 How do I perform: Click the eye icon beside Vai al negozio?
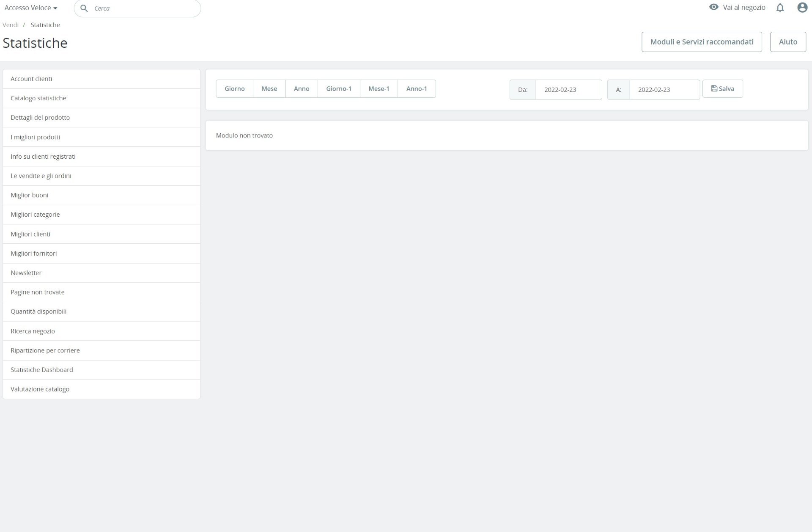713,7
